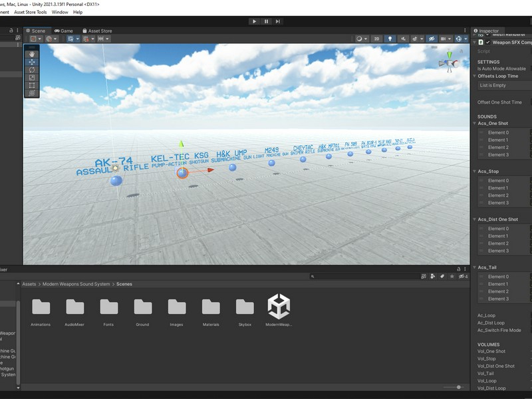Select the combined Transform tool
The image size is (532, 399).
[x=32, y=93]
